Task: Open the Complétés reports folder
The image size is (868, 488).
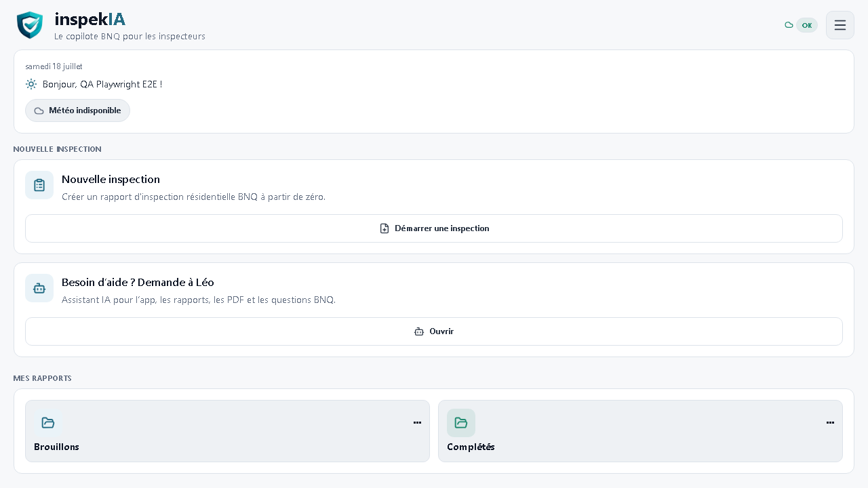Action: [x=640, y=431]
